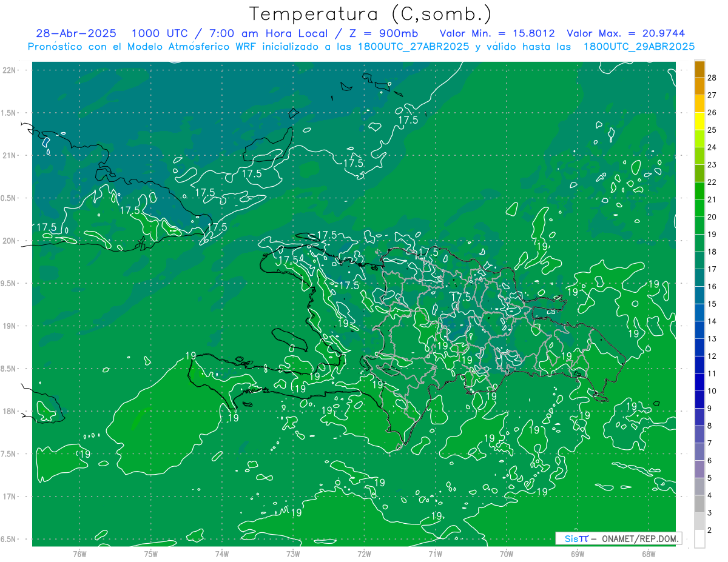Click the bright green legend swatch between 20 and 21

click(x=699, y=208)
